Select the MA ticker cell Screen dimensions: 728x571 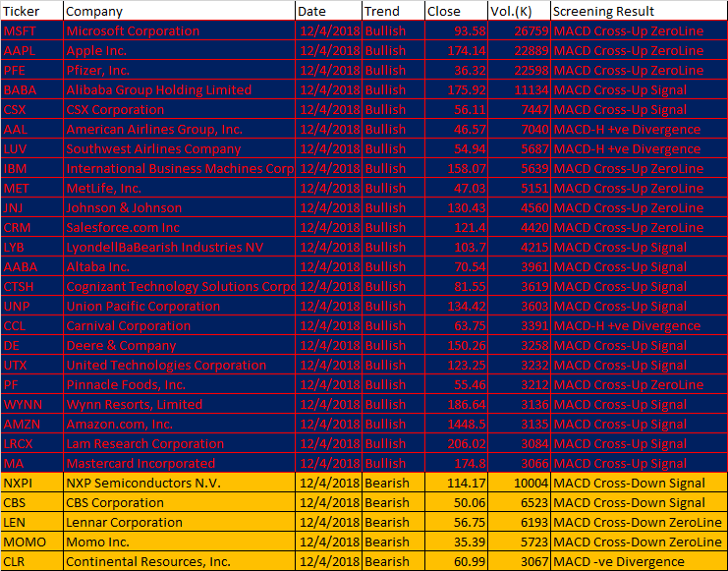click(32, 463)
